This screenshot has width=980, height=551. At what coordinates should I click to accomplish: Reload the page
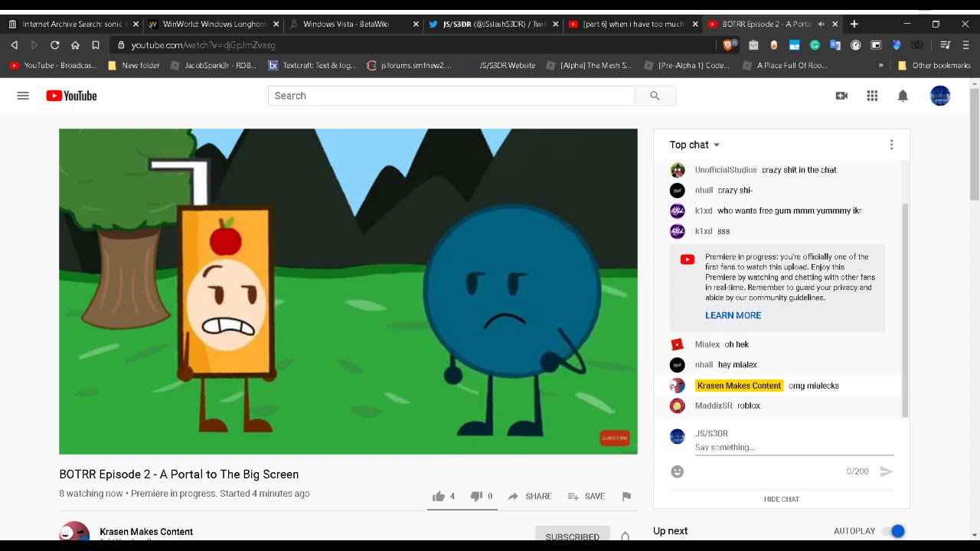(x=55, y=45)
